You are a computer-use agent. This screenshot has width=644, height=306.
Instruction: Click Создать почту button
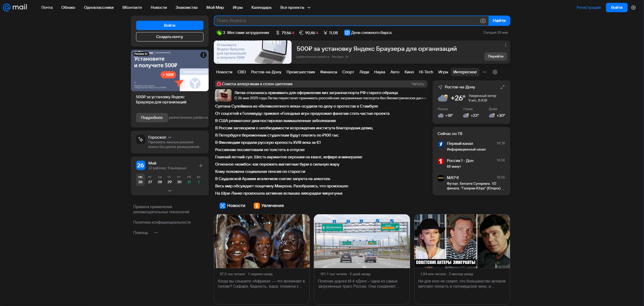pyautogui.click(x=170, y=37)
